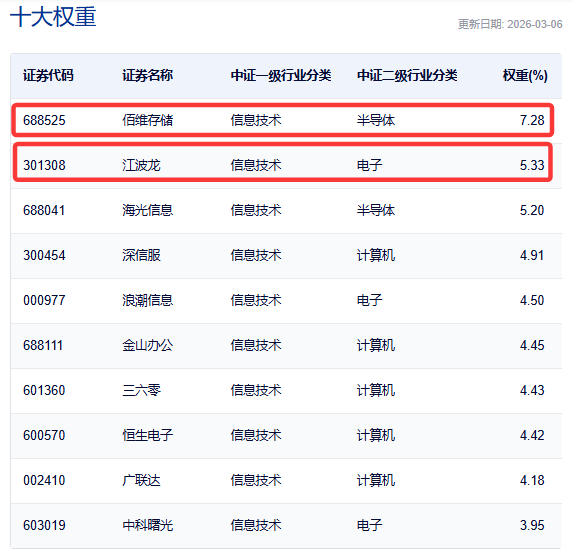Screen dimensions: 573x552
Task: Select security code 688041
Action: coord(44,210)
